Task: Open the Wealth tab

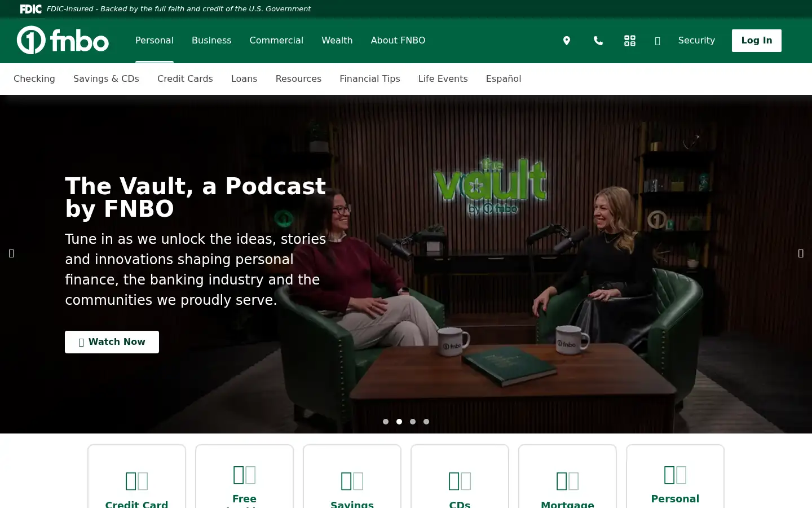Action: (337, 41)
